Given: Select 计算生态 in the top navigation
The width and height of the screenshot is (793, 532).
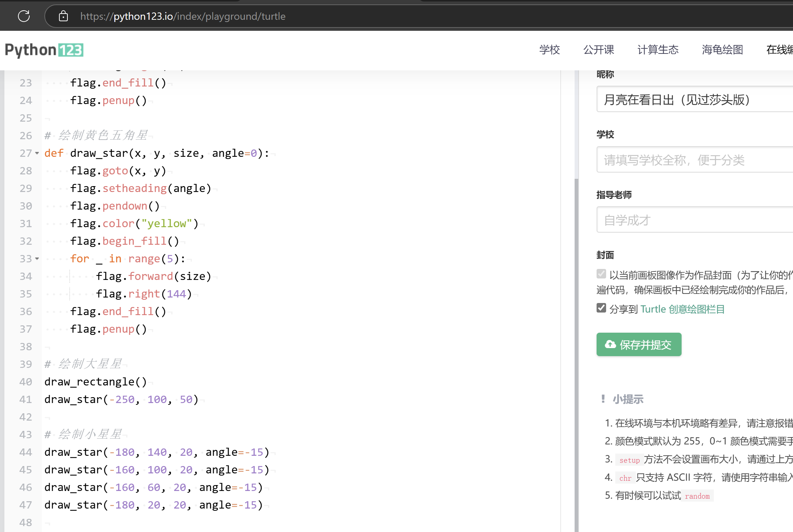Looking at the screenshot, I should tap(658, 50).
